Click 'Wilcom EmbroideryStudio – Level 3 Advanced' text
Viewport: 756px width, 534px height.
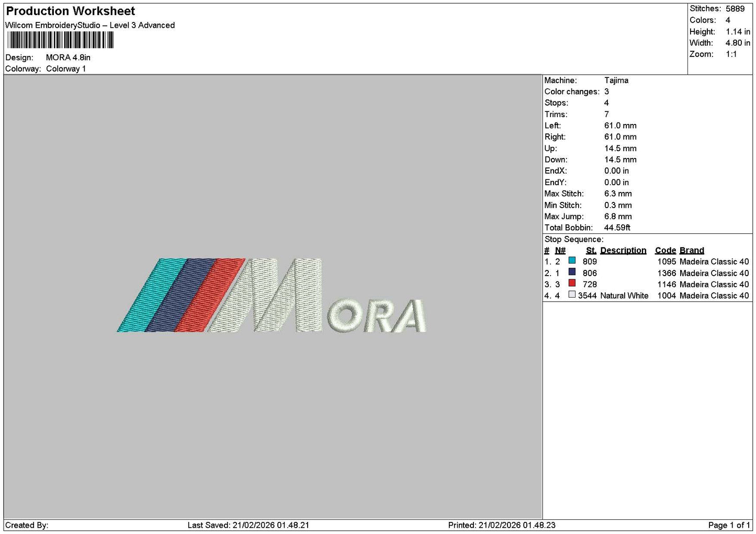(x=89, y=25)
